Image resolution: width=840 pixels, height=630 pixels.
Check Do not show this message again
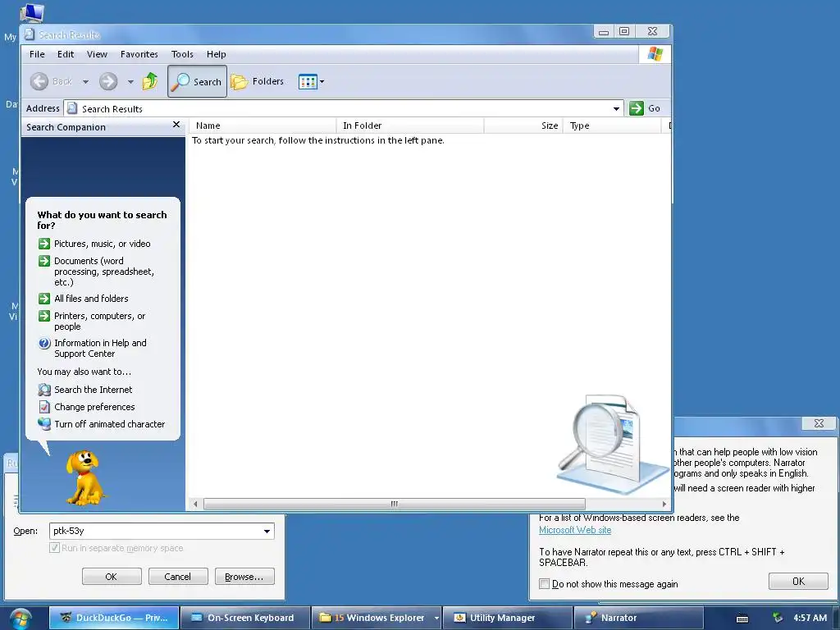click(x=545, y=583)
